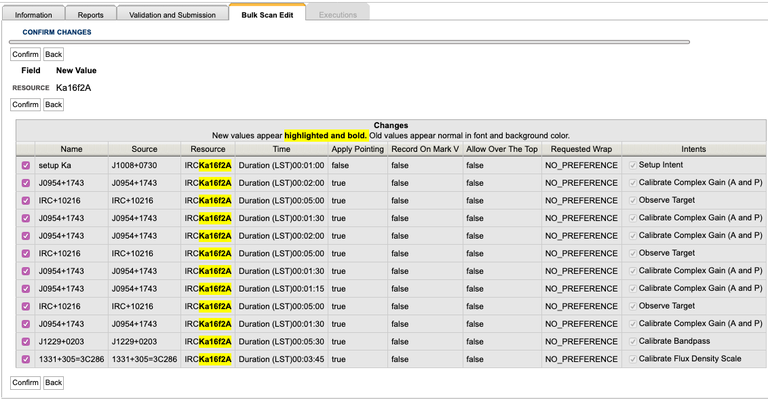Screen dimensions: 768x400
Task: Click the Source column header
Action: [x=144, y=149]
